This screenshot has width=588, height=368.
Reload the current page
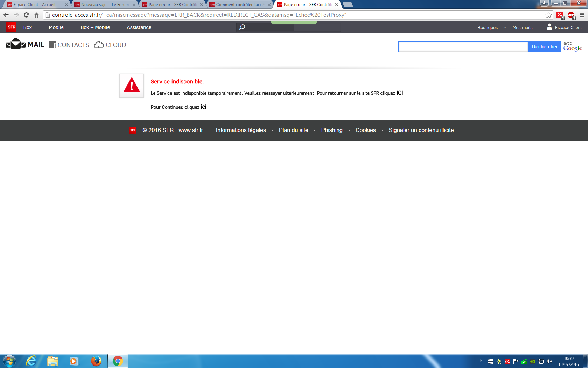coord(26,15)
